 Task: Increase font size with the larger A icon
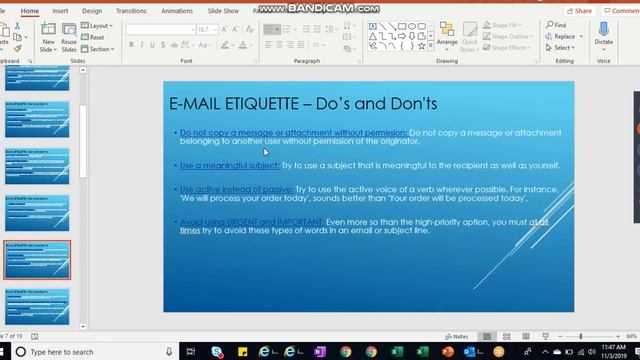[x=224, y=29]
